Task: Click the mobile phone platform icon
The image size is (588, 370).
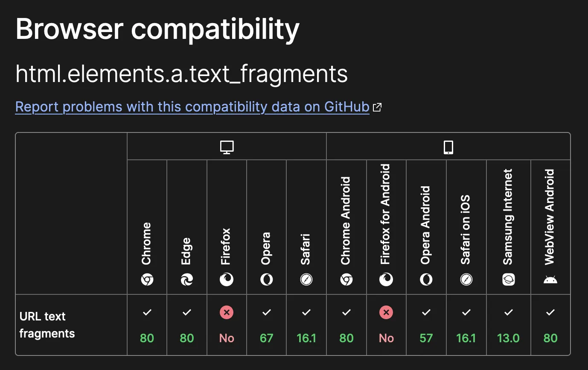Action: point(448,147)
